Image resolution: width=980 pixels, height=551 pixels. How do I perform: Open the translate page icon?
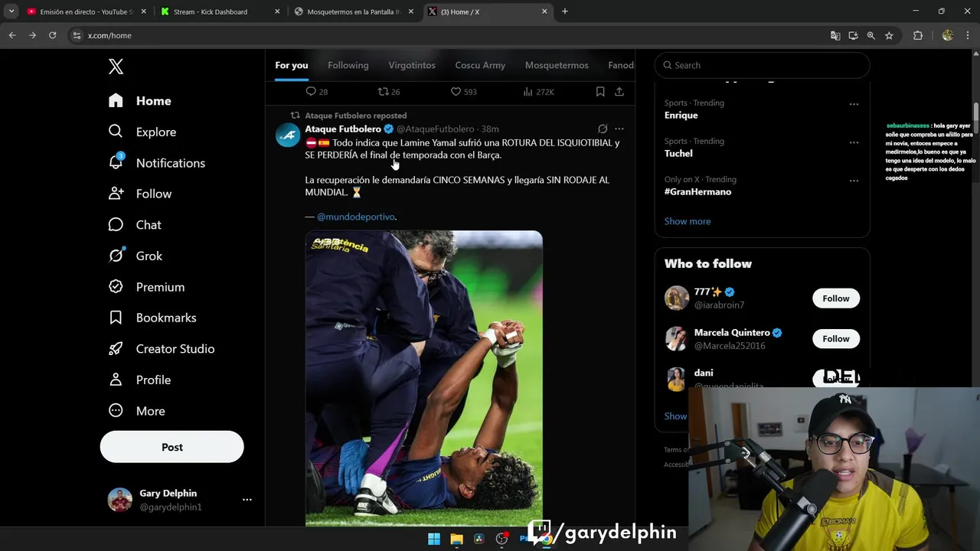(x=835, y=35)
